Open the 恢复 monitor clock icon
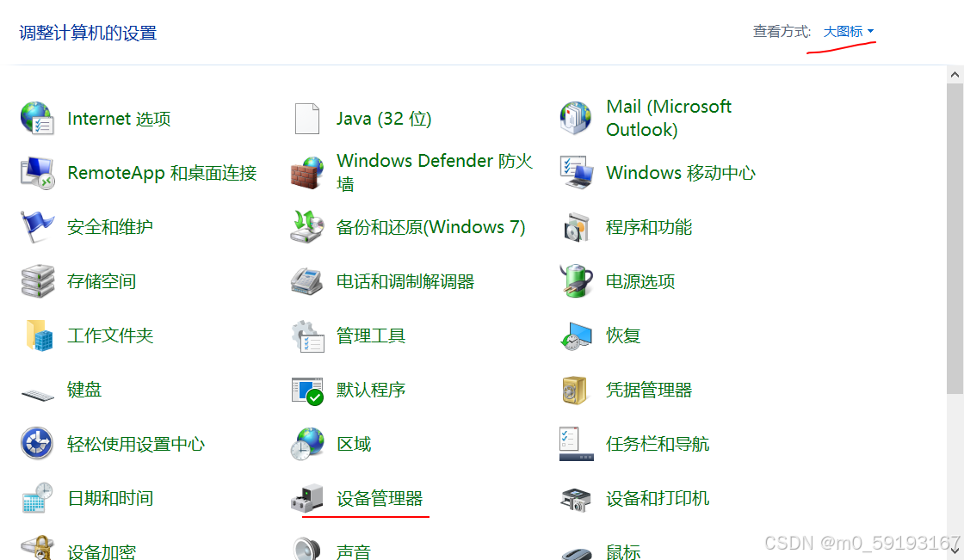 tap(576, 335)
